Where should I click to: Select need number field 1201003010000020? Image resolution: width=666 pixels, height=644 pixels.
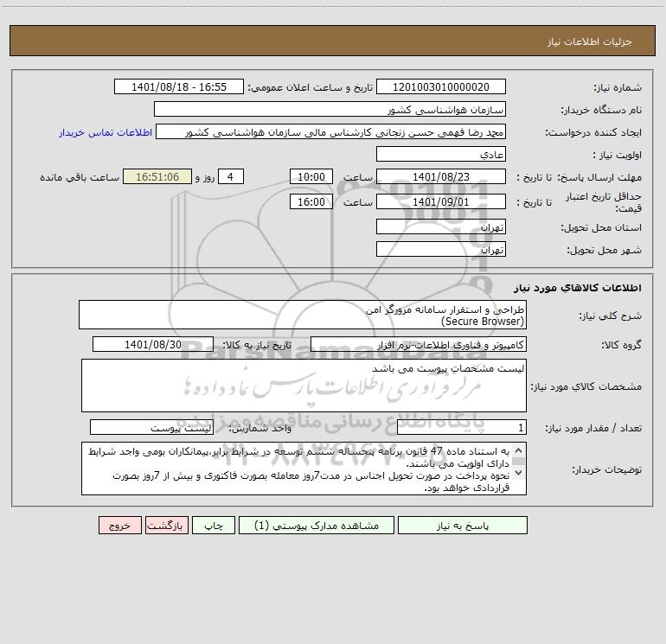point(441,86)
